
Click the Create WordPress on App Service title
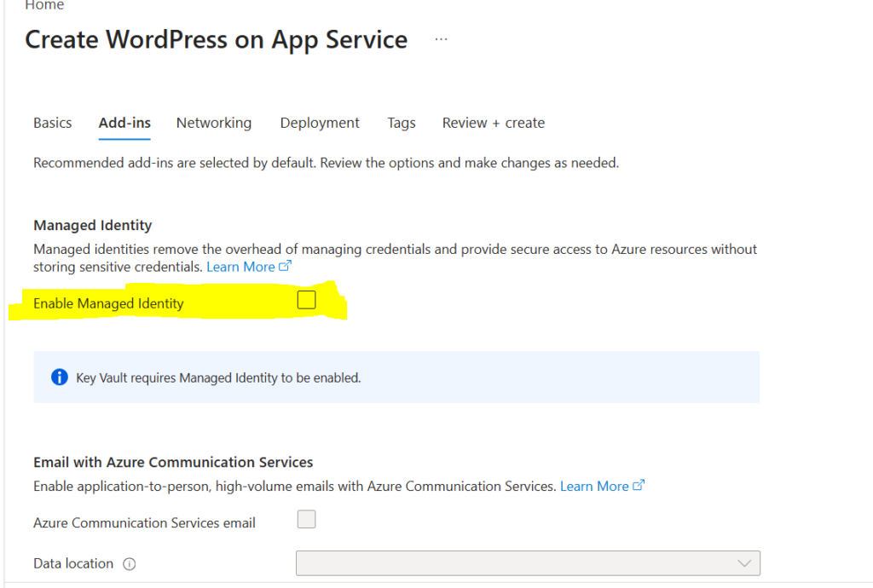216,40
